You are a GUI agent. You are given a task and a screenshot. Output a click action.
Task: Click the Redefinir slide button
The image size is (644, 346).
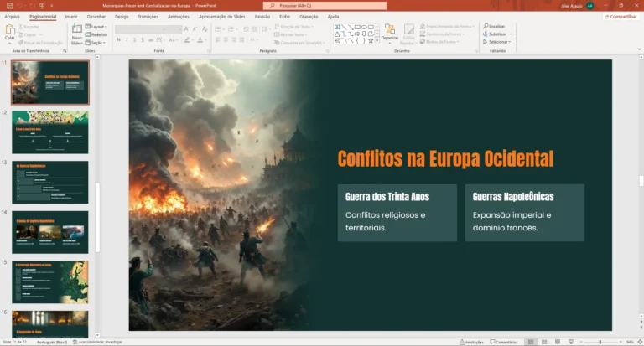click(x=96, y=34)
